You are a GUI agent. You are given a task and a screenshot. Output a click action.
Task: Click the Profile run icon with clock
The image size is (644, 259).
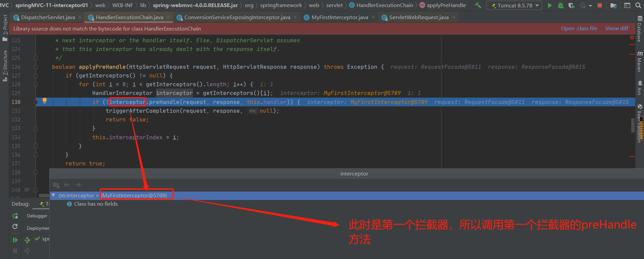(x=583, y=5)
